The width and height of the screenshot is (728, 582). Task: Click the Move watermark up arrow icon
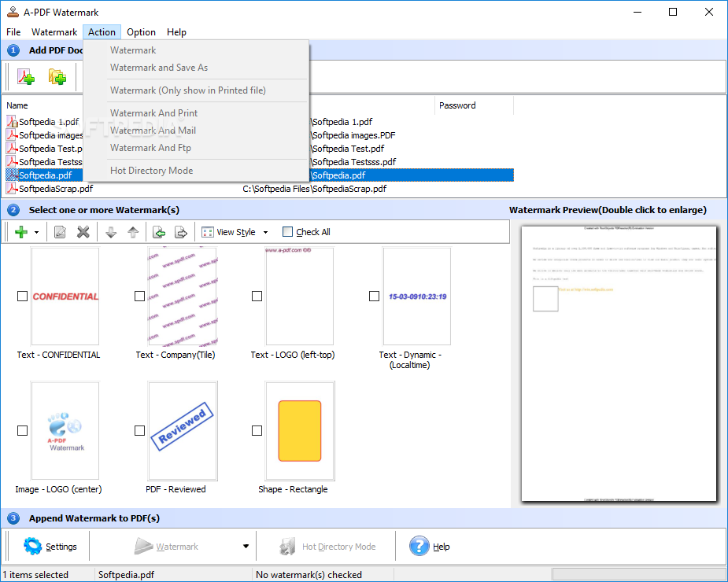(x=133, y=231)
